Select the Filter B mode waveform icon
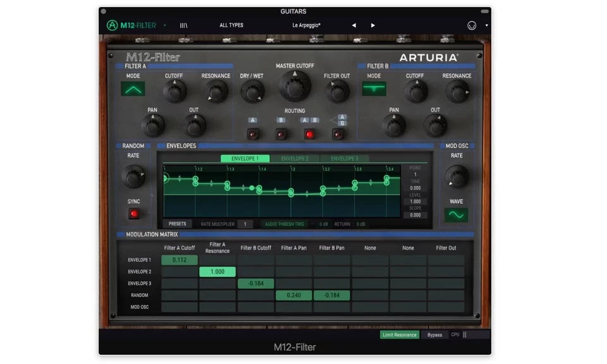The height and width of the screenshot is (364, 607). (x=374, y=90)
